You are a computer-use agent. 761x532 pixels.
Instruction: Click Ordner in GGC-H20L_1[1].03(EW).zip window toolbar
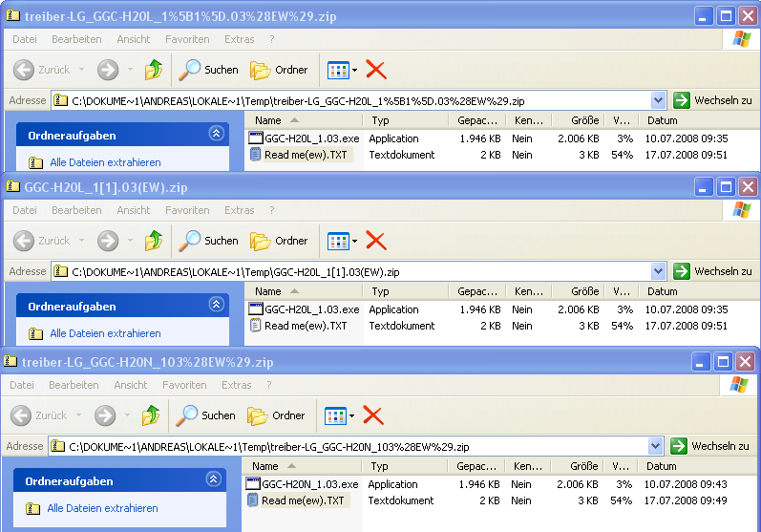pos(279,241)
